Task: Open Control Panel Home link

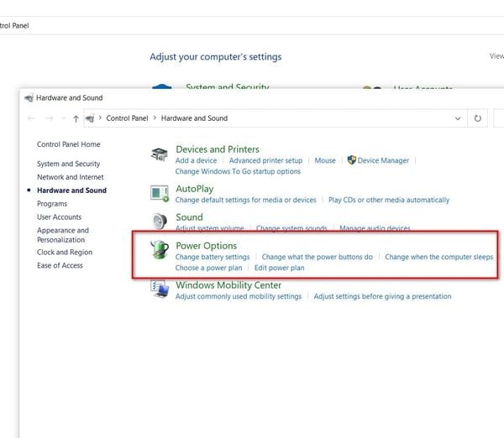Action: coord(68,144)
